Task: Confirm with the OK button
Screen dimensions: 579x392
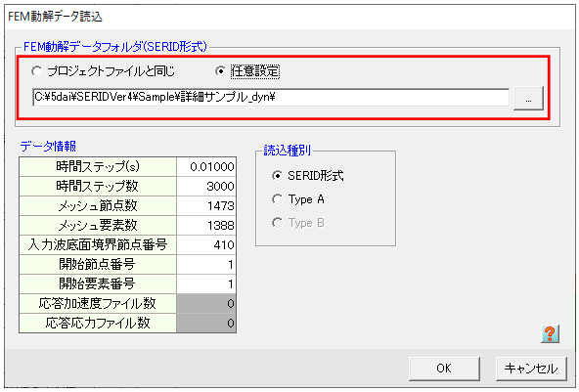Action: pos(444,369)
